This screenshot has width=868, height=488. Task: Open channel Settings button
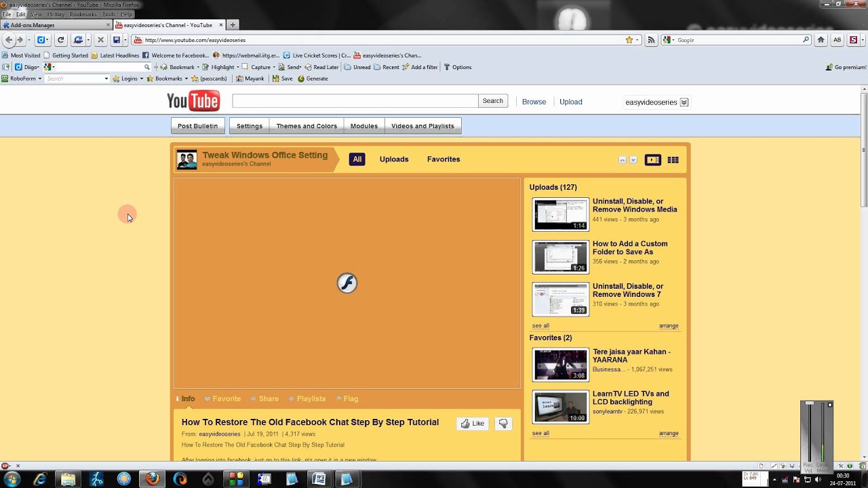click(249, 126)
